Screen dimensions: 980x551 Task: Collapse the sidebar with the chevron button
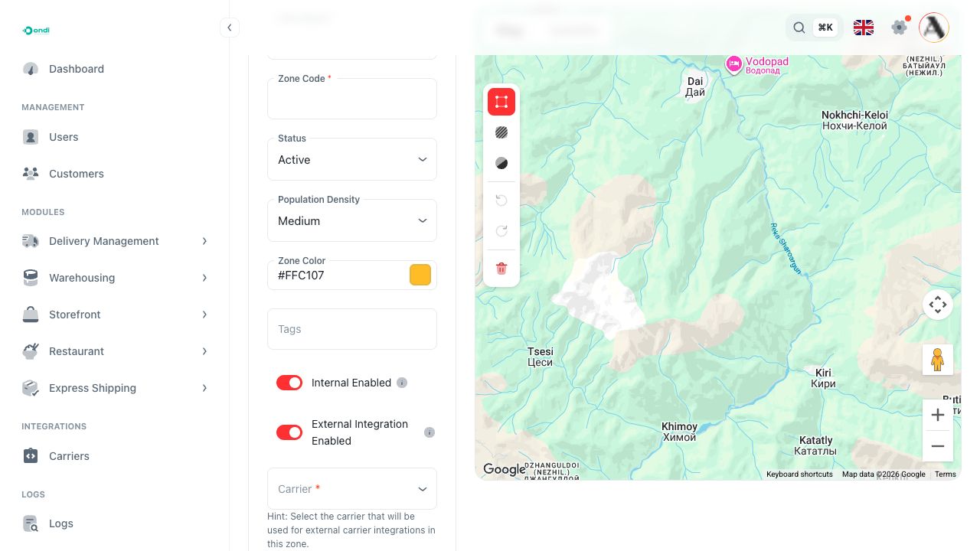tap(229, 28)
